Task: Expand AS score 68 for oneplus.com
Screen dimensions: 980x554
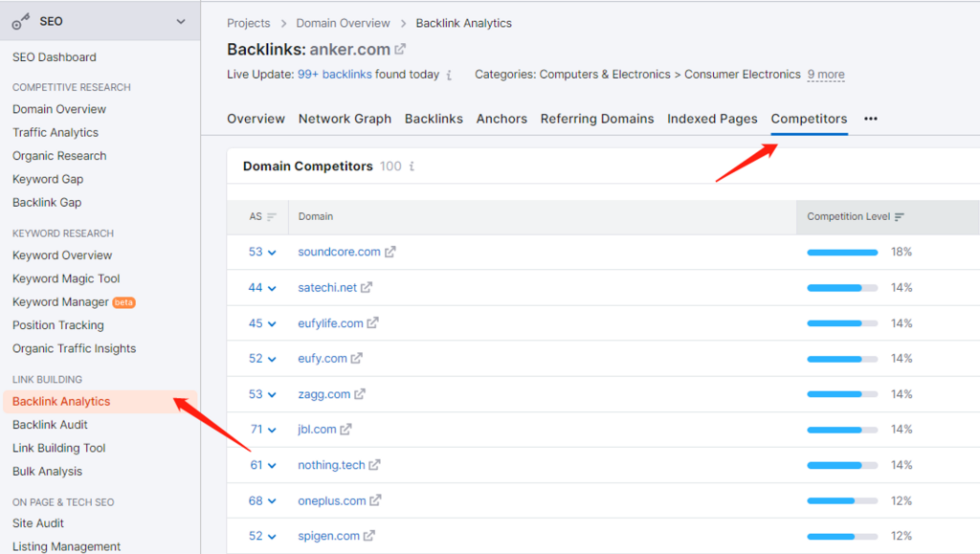Action: point(262,501)
